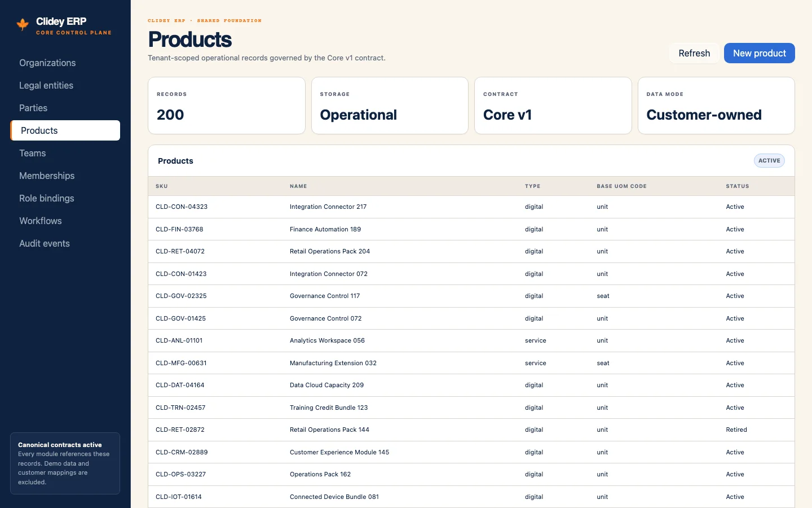Click the Canonical contracts active notice
This screenshot has width=812, height=508.
pyautogui.click(x=65, y=463)
